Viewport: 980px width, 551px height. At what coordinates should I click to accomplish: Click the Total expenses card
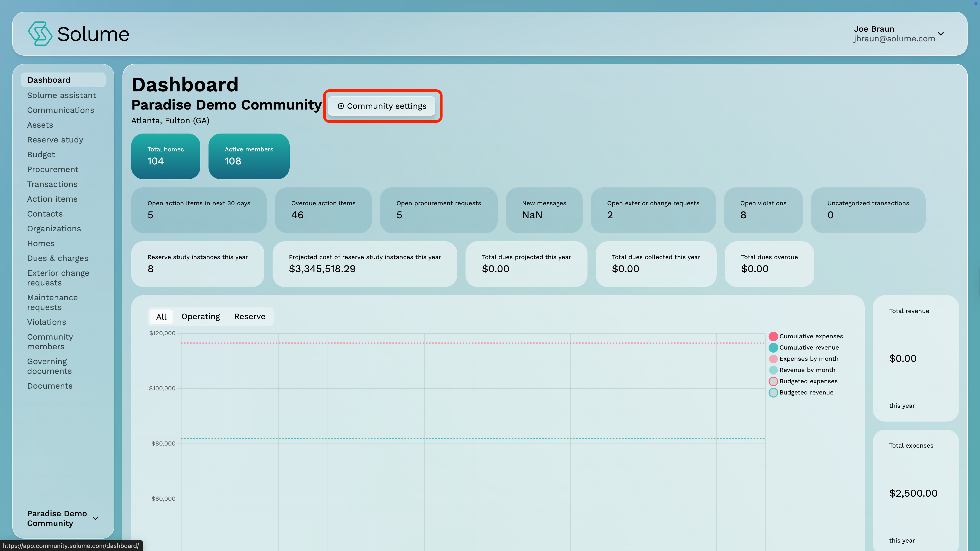[916, 491]
